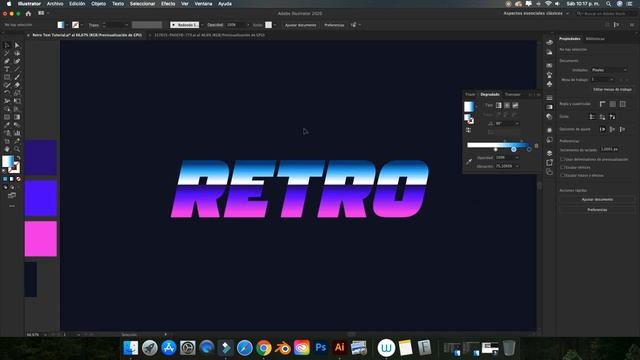The image size is (640, 360).
Task: Open workspace Aspectos esenciales dropdown
Action: click(x=536, y=13)
